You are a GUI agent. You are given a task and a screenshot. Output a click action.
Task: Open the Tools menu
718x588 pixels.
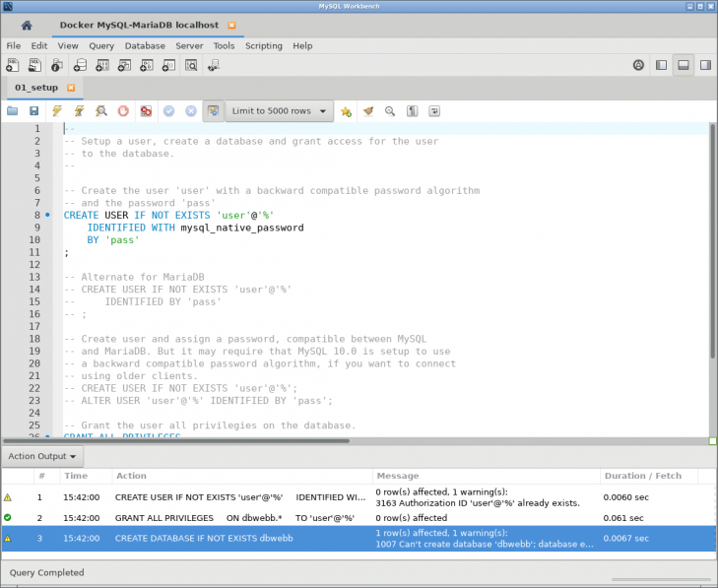coord(224,45)
